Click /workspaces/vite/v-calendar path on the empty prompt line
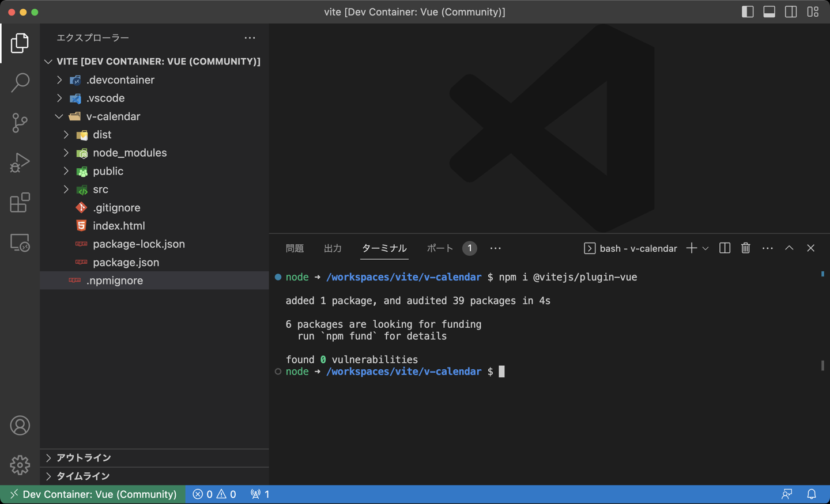The height and width of the screenshot is (504, 830). 403,372
